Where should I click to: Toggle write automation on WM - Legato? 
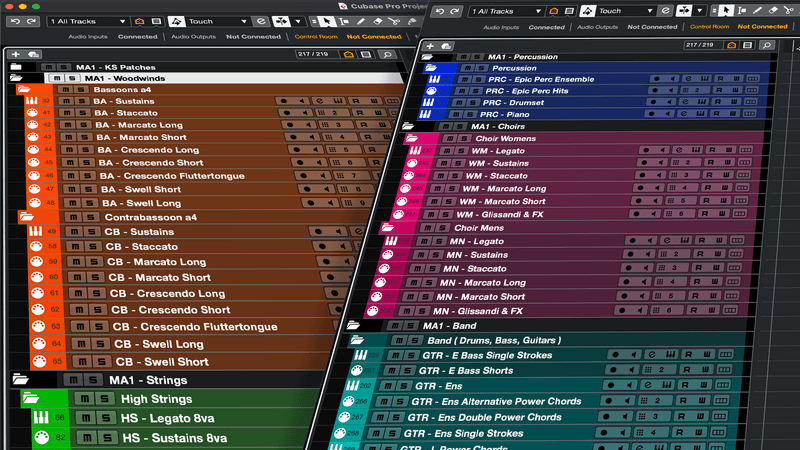[729, 151]
